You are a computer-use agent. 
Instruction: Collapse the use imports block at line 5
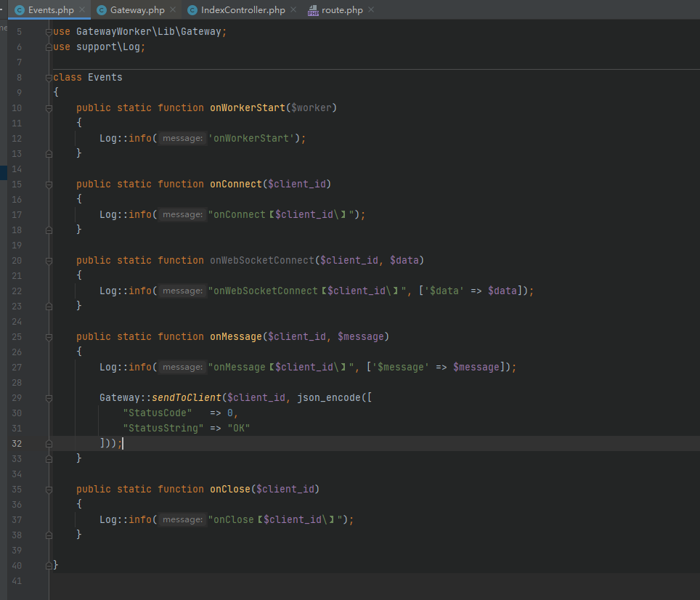pos(49,32)
